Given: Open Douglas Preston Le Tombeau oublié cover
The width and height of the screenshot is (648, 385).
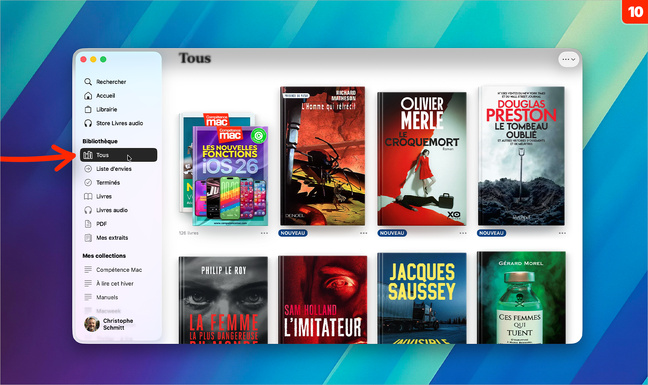Looking at the screenshot, I should pyautogui.click(x=521, y=156).
